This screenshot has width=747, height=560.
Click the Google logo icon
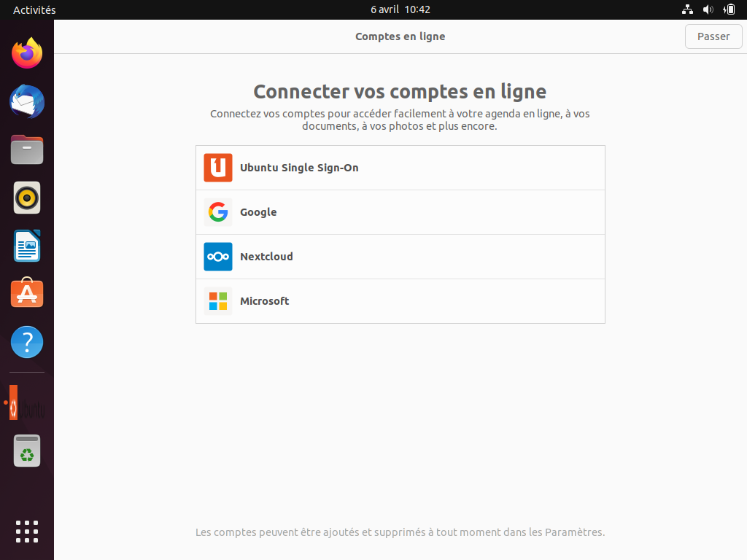217,212
